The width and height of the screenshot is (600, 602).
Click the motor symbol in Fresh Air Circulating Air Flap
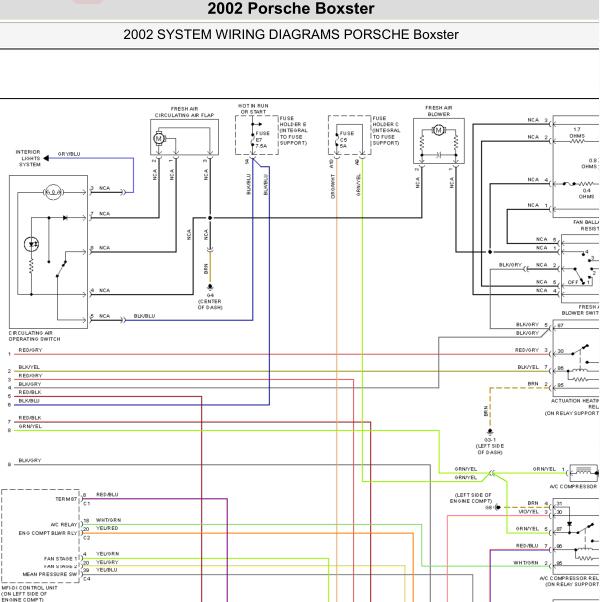(x=159, y=139)
